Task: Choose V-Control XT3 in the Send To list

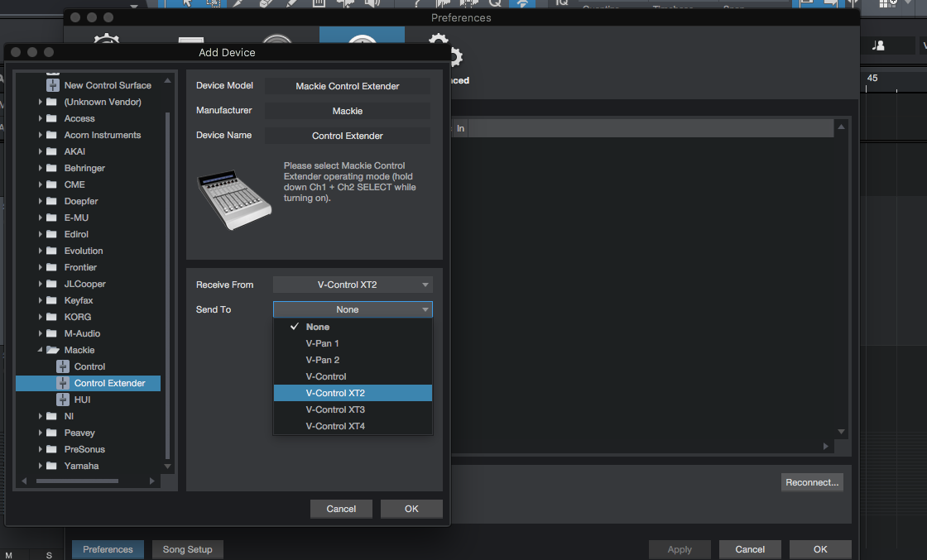Action: click(353, 409)
